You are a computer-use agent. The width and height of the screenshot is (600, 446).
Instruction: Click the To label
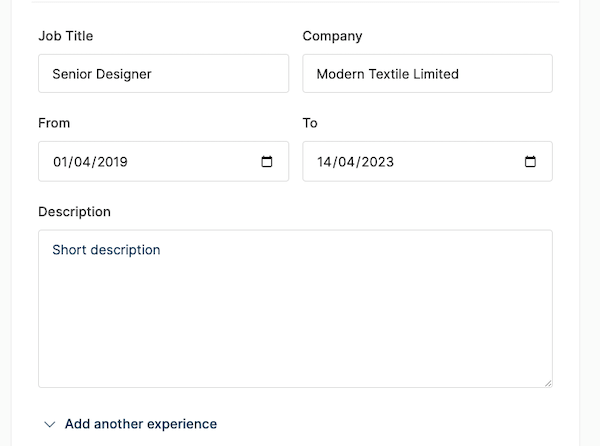pos(310,123)
